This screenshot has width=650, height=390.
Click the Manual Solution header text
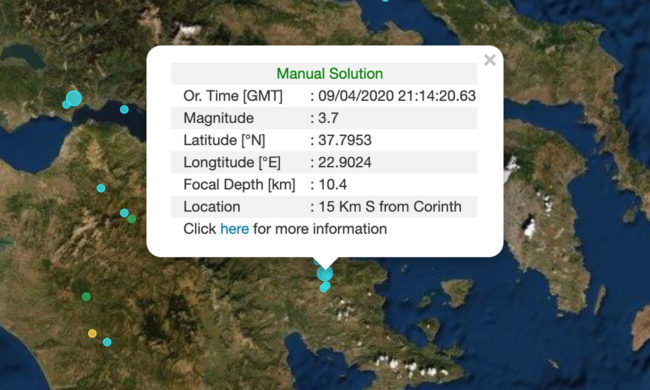330,74
